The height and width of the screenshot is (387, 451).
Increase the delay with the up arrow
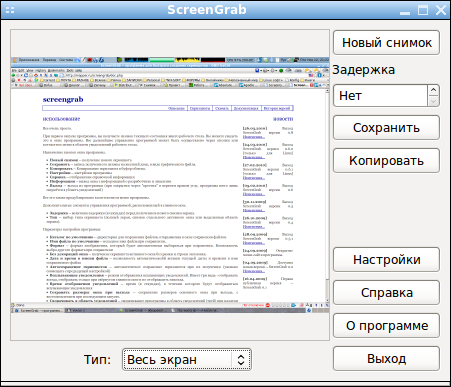[433, 90]
